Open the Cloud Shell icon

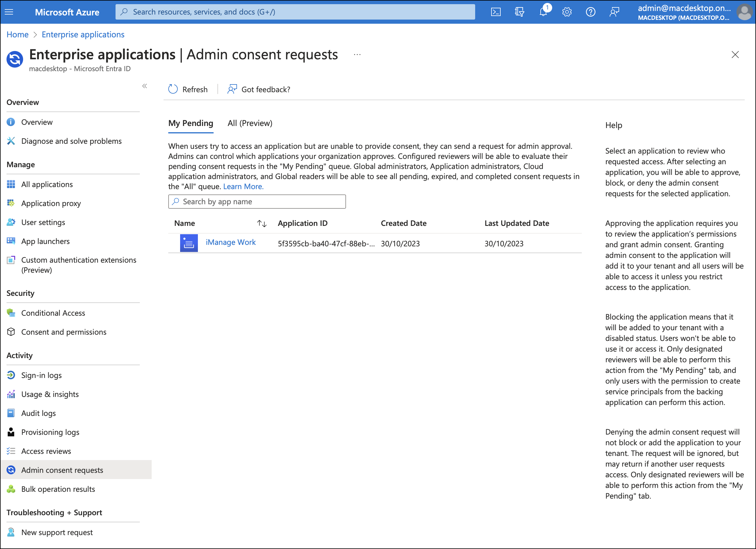[496, 12]
